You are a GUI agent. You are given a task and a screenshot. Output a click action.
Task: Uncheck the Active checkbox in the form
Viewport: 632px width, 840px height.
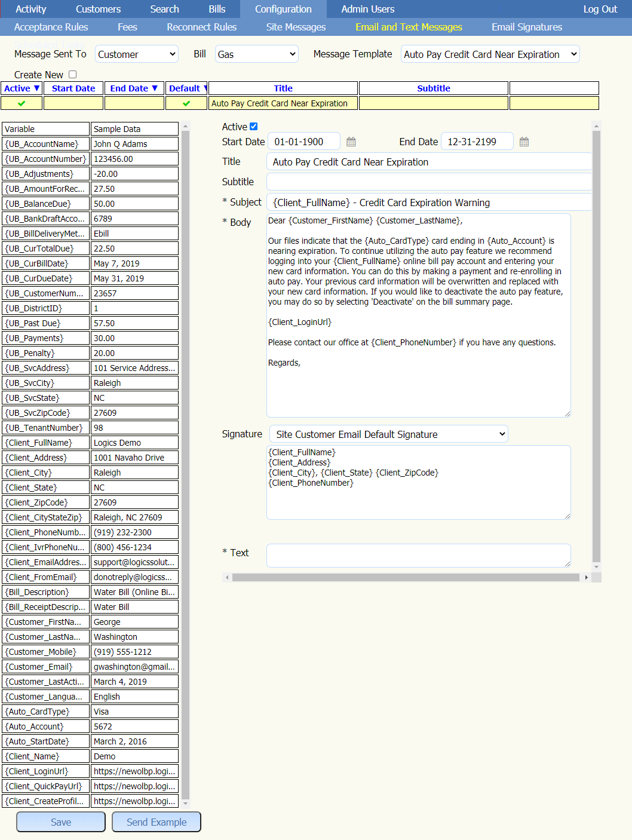[254, 127]
